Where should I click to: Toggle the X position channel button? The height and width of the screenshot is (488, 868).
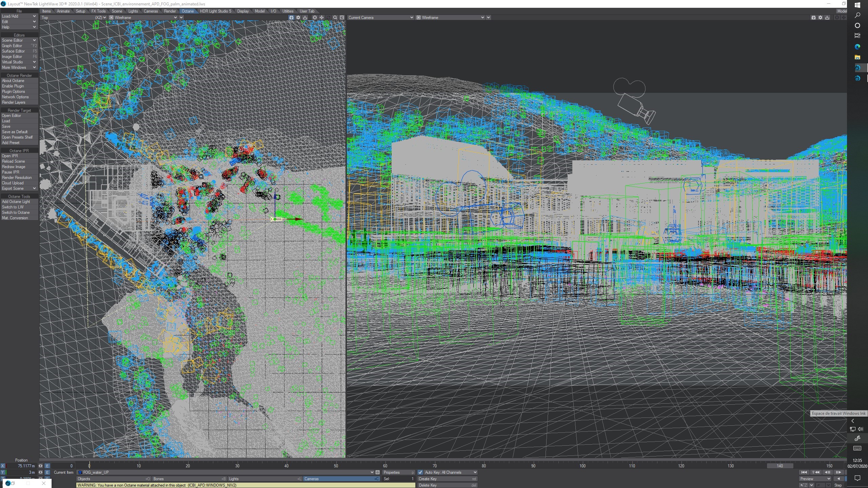[3, 466]
